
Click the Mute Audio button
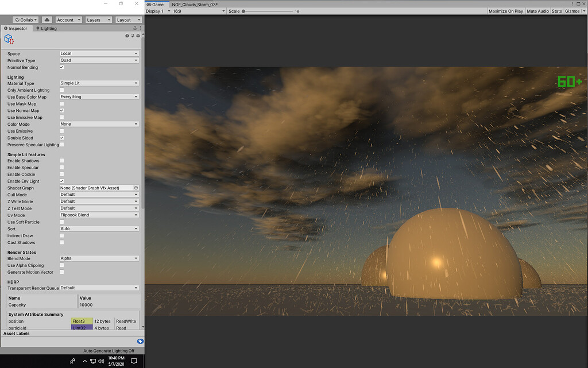(x=537, y=10)
